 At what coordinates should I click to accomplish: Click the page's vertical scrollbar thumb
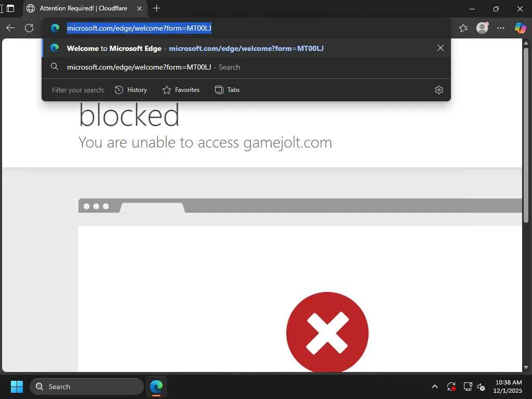526,135
